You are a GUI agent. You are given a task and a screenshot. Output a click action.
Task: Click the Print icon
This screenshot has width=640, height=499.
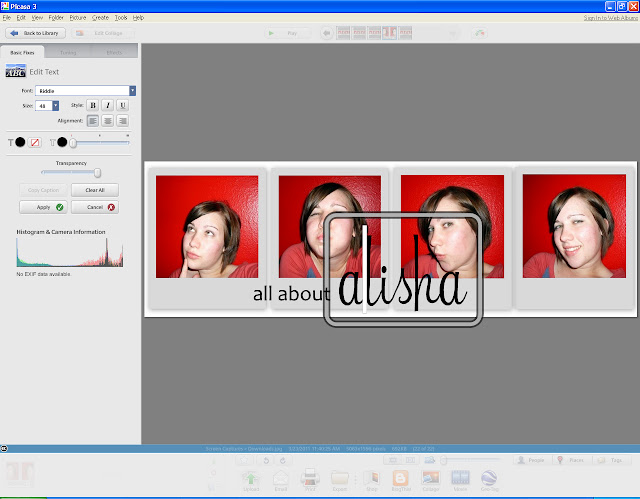point(310,480)
